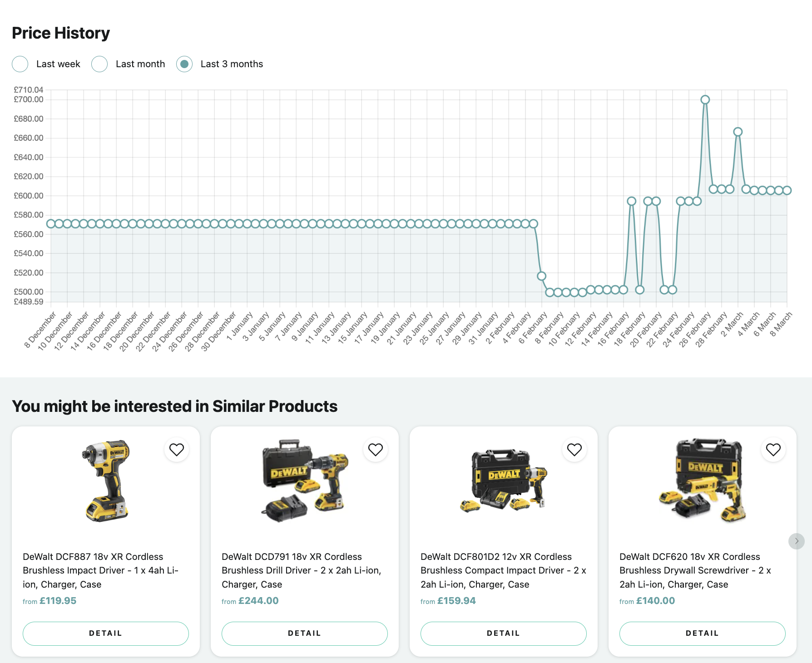
Task: Favorite the DeWalt DCD791 Drill Driver
Action: point(376,450)
